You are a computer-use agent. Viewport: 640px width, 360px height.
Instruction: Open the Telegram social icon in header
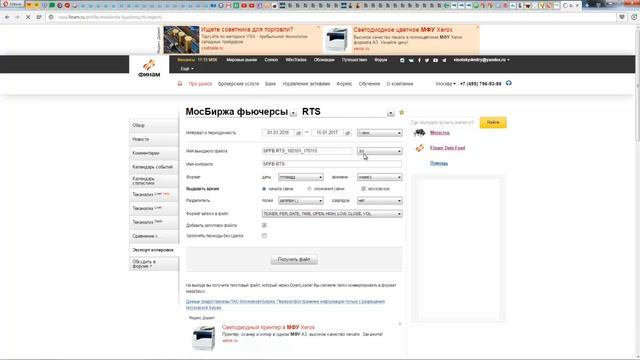(x=444, y=60)
